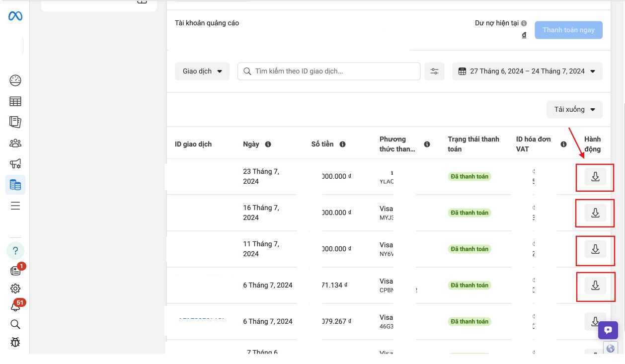Click the bug report icon

pyautogui.click(x=15, y=342)
